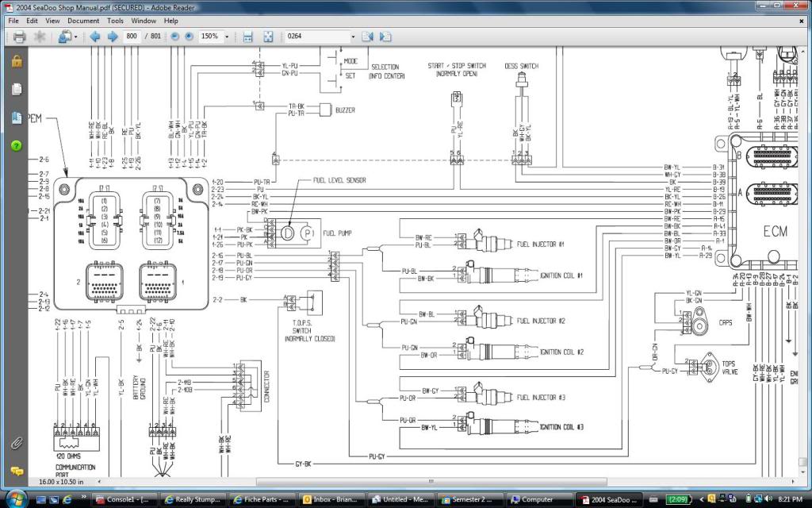Click the FUEL LEVEL SENSOR label

pos(339,180)
